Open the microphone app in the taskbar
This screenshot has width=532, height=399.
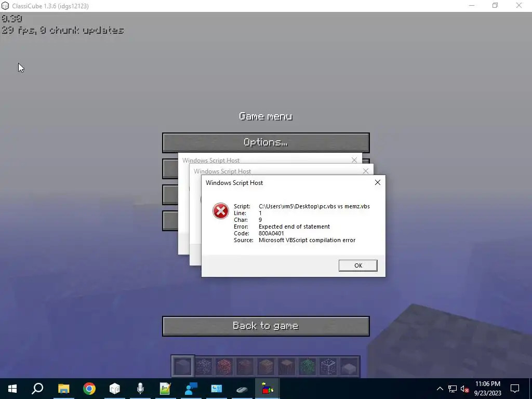click(140, 389)
